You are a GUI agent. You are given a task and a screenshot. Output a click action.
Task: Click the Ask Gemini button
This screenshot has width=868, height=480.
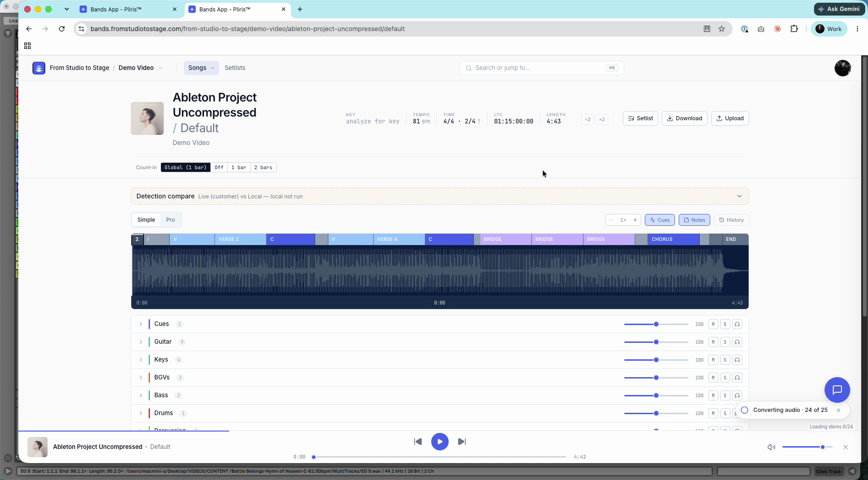839,9
